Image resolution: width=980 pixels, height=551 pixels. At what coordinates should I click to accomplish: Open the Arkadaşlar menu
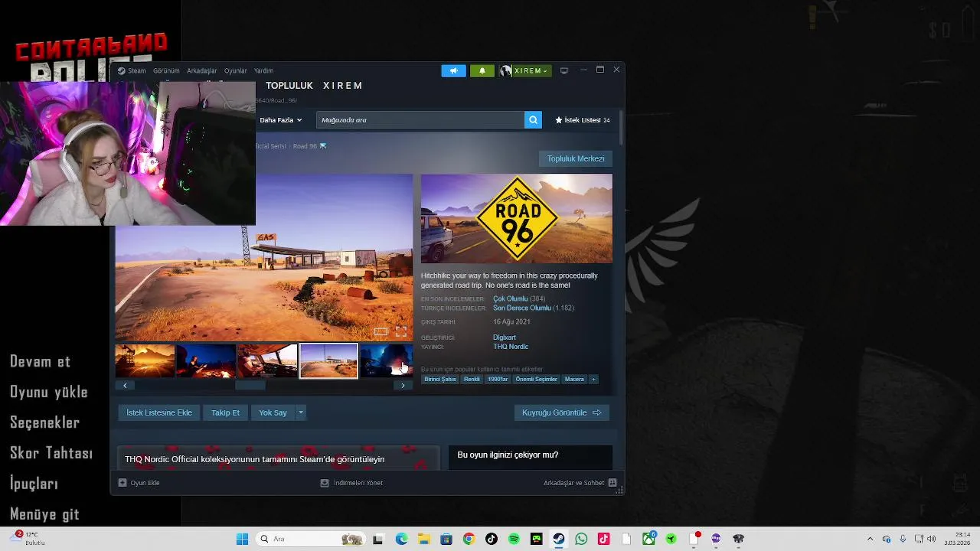point(202,70)
